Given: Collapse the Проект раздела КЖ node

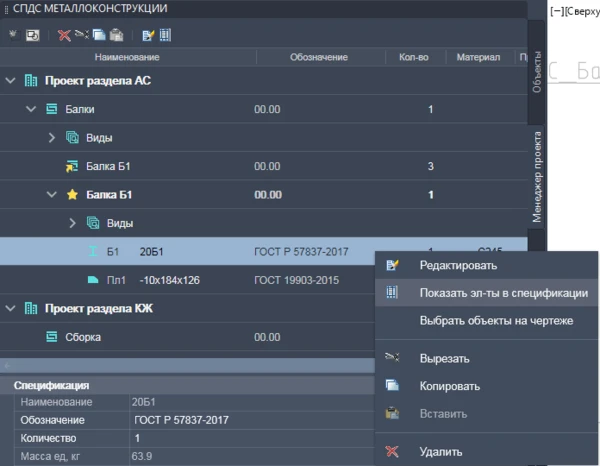Looking at the screenshot, I should (11, 309).
